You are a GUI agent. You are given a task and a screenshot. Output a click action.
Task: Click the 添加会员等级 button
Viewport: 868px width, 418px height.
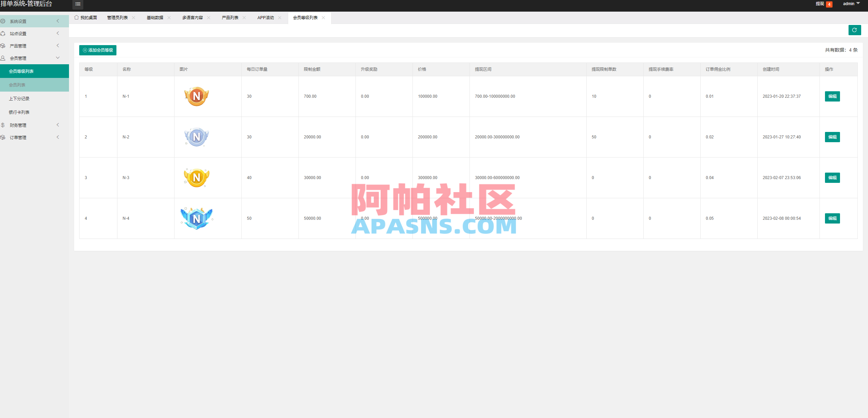[x=98, y=50]
